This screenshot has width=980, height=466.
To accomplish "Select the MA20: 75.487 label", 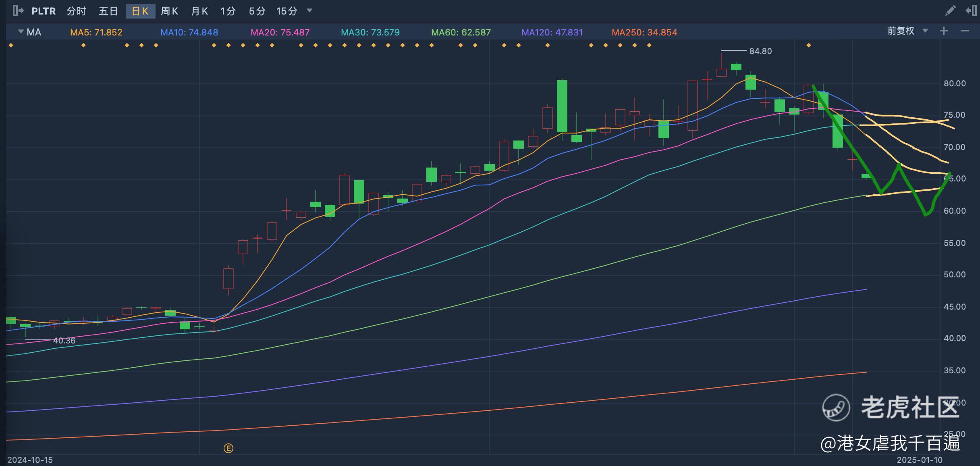I will pyautogui.click(x=280, y=32).
